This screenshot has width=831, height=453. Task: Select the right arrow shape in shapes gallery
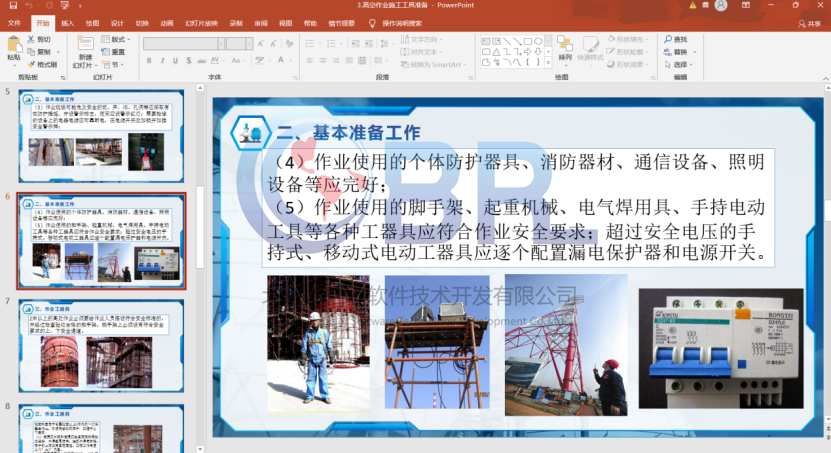point(527,52)
